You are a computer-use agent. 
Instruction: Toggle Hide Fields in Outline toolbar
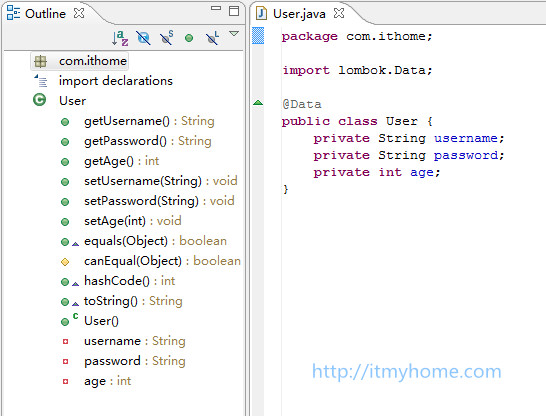point(143,38)
